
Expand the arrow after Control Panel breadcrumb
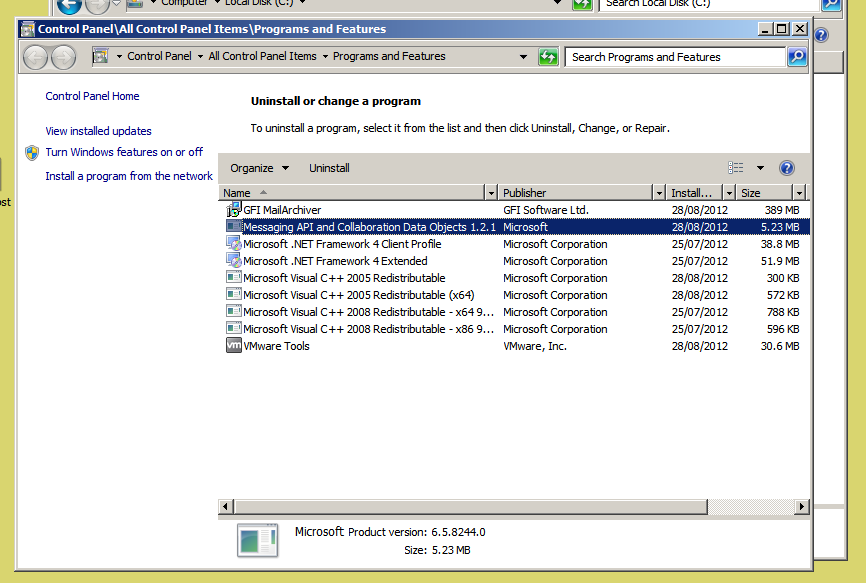tap(200, 56)
